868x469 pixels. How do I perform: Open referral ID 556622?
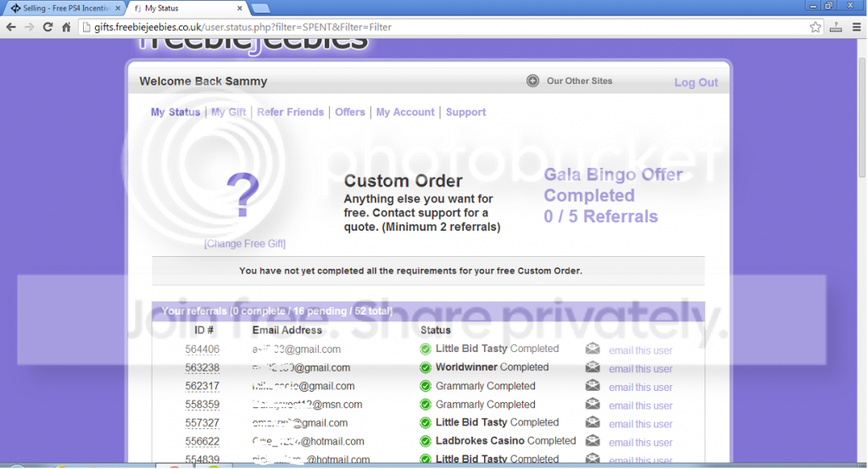[202, 441]
